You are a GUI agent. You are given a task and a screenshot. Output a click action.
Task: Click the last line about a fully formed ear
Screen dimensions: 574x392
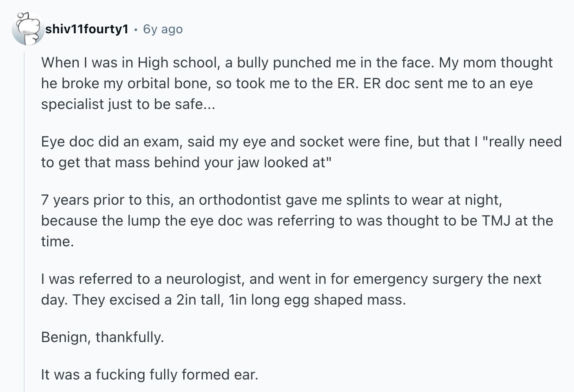coord(150,375)
